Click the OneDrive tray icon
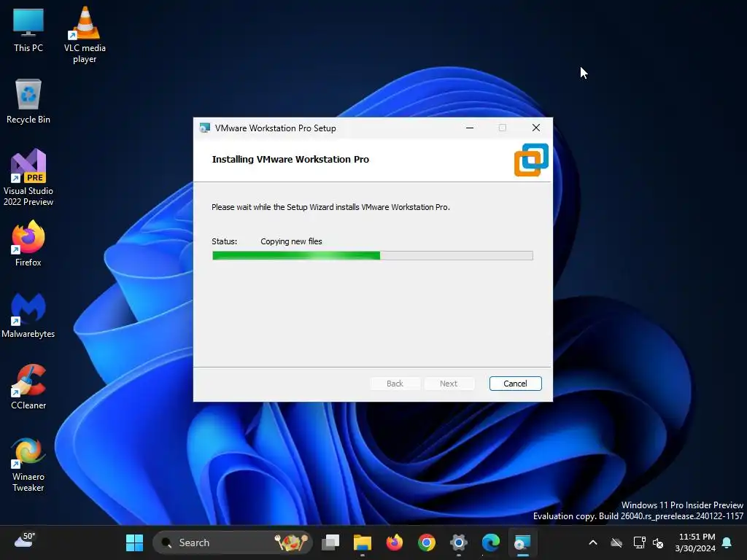 [x=616, y=542]
